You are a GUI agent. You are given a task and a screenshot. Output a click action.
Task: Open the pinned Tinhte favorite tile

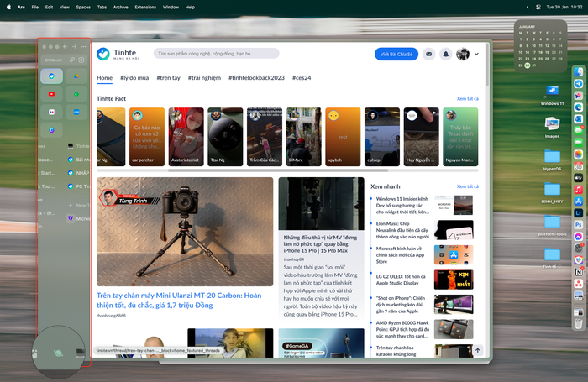click(52, 76)
